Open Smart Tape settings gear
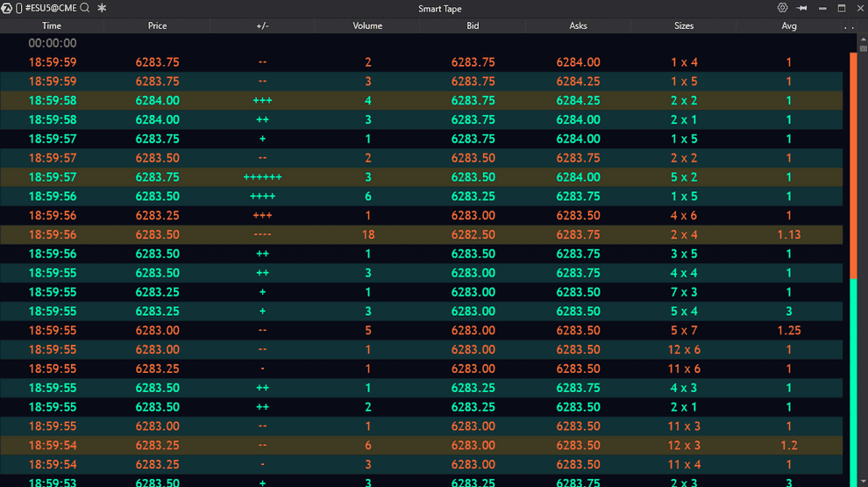The width and height of the screenshot is (868, 487). [x=782, y=8]
